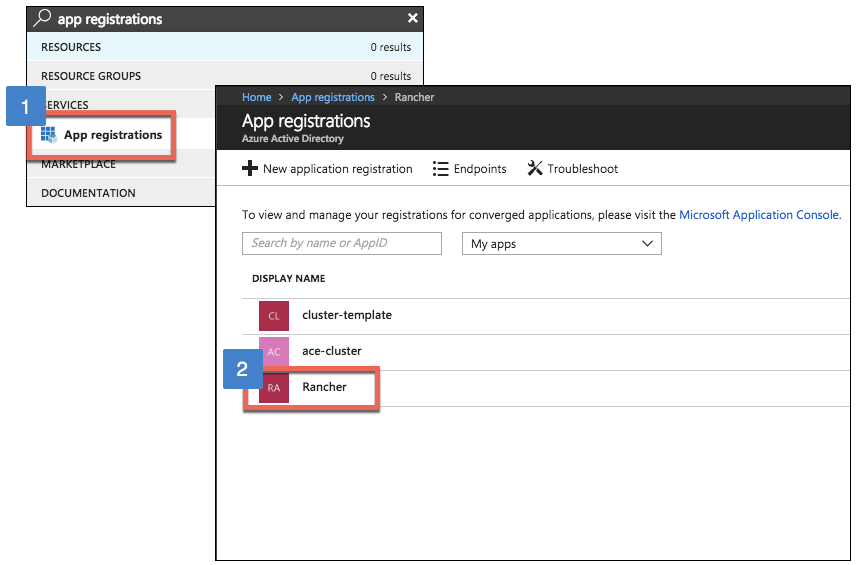Image resolution: width=865 pixels, height=565 pixels.
Task: Clear search with the X icon
Action: pos(413,19)
